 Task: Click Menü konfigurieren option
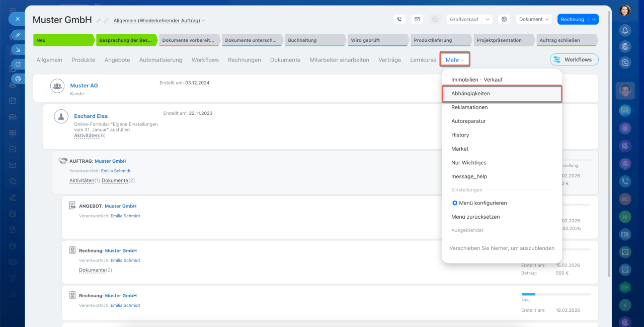[482, 203]
